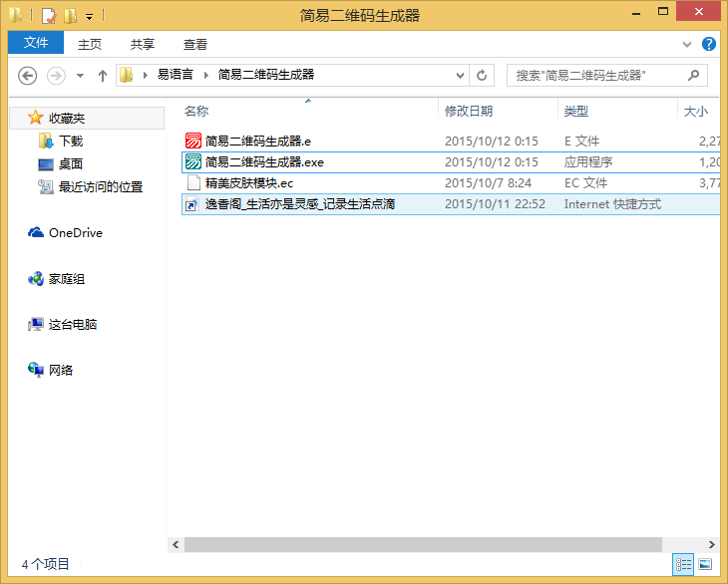Select the file 简易二维码生成器.e

click(x=451, y=141)
